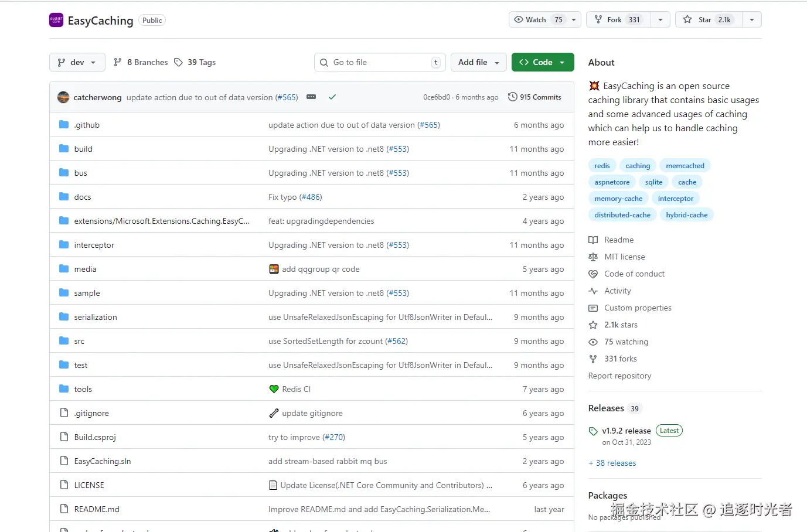Screen dimensions: 807x532
Task: Click the .gitignore file icon
Action: [x=64, y=413]
